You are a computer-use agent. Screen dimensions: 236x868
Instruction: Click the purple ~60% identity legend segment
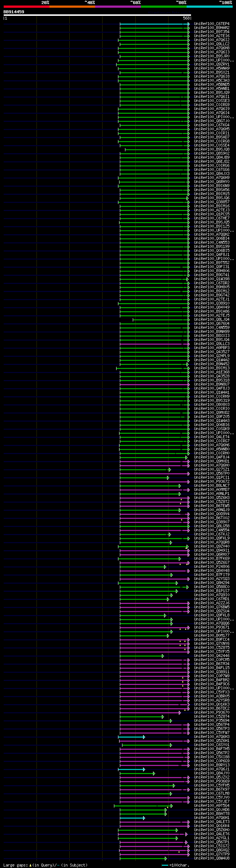pyautogui.click(x=118, y=7)
